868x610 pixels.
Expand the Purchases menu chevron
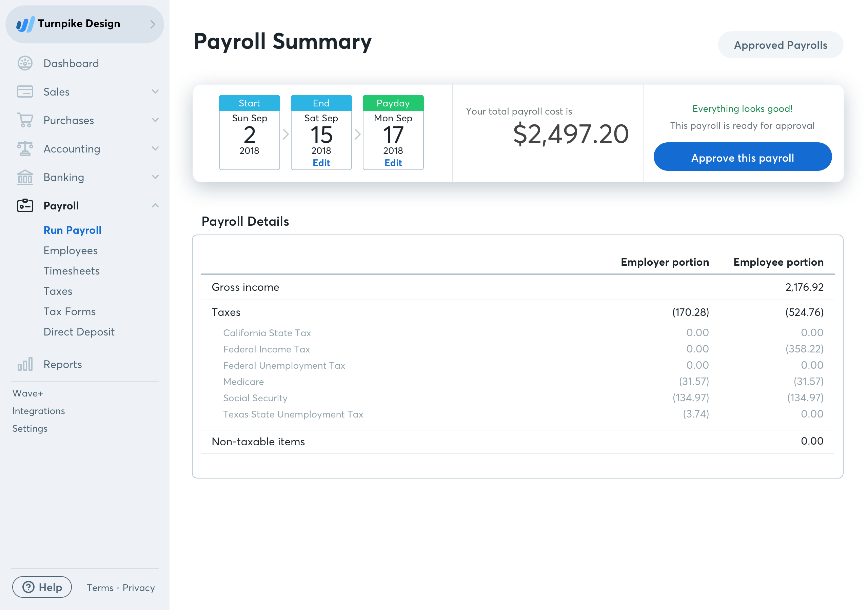(x=155, y=120)
